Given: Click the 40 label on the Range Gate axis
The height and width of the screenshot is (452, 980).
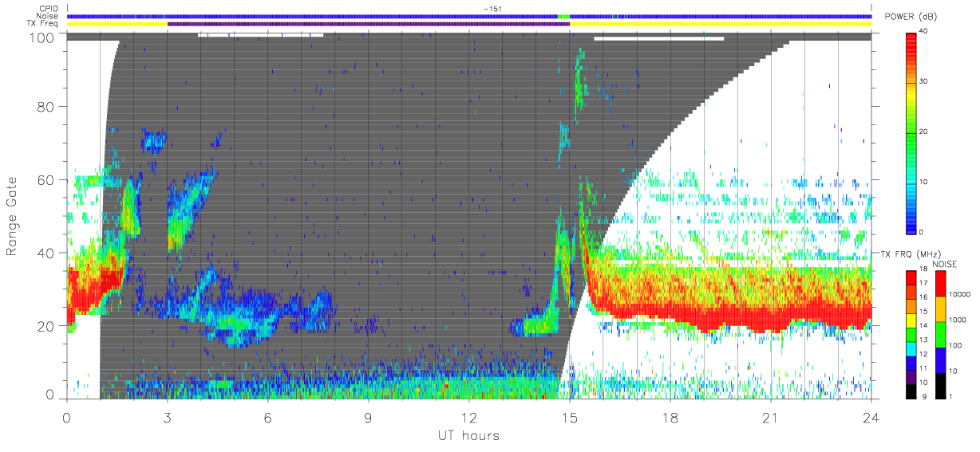Looking at the screenshot, I should 46,253.
